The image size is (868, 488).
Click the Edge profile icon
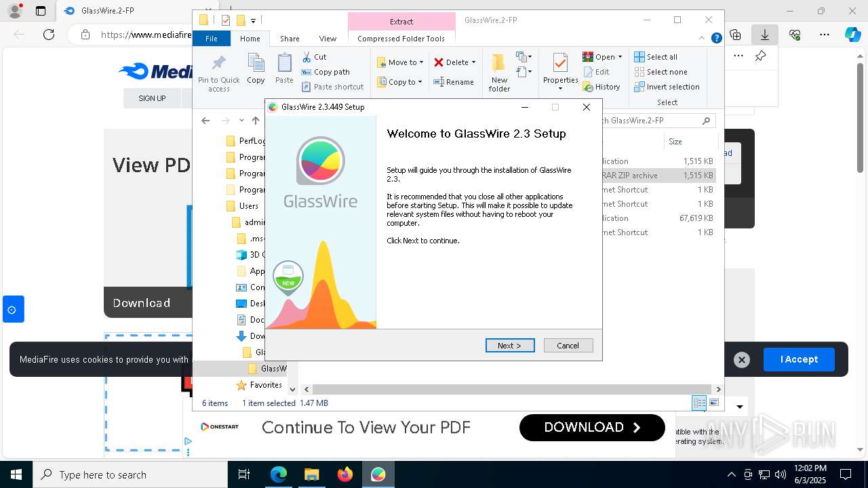pyautogui.click(x=15, y=11)
